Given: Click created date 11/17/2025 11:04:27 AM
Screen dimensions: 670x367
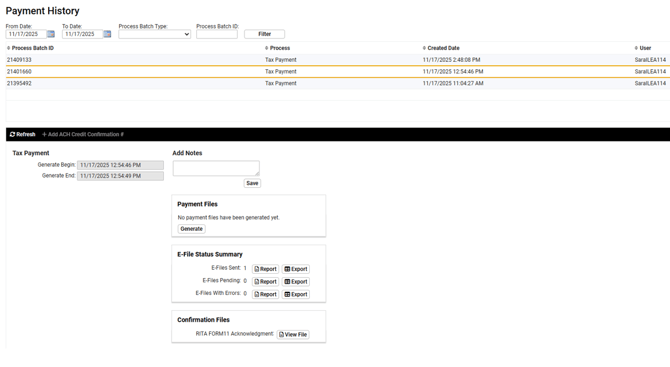Looking at the screenshot, I should 453,83.
